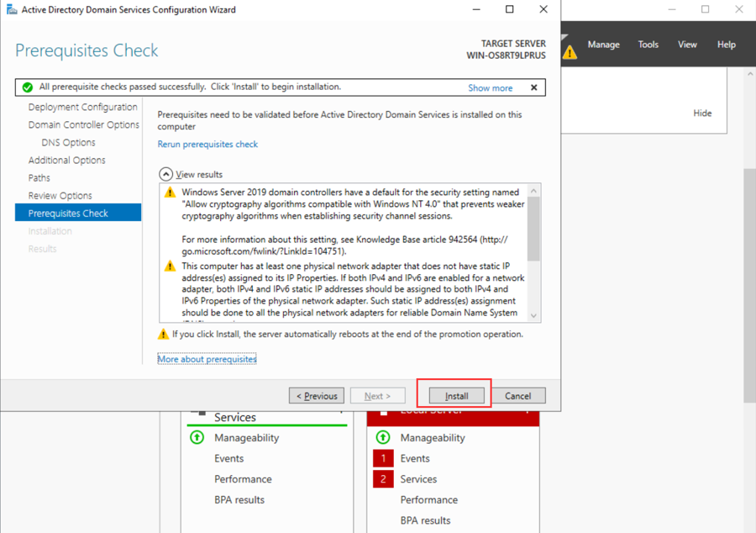Viewport: 756px width, 533px height.
Task: Click the green Manageability status icon under Local Server
Action: click(x=383, y=438)
